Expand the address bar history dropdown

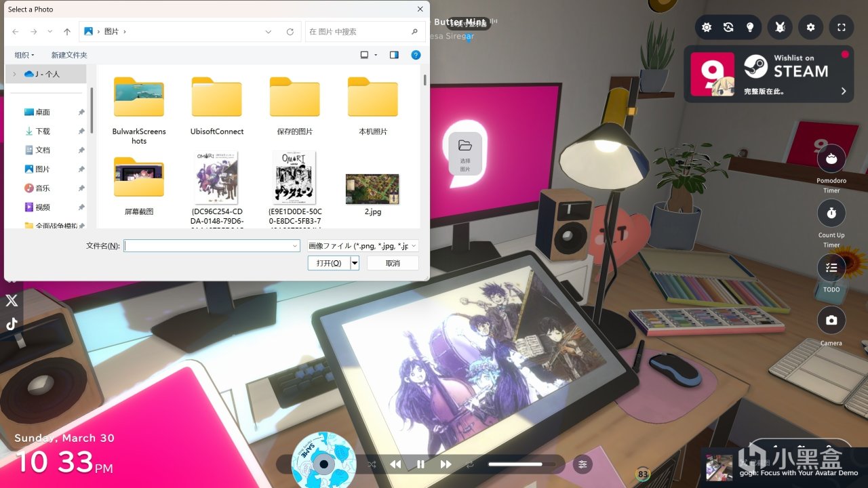[x=269, y=32]
